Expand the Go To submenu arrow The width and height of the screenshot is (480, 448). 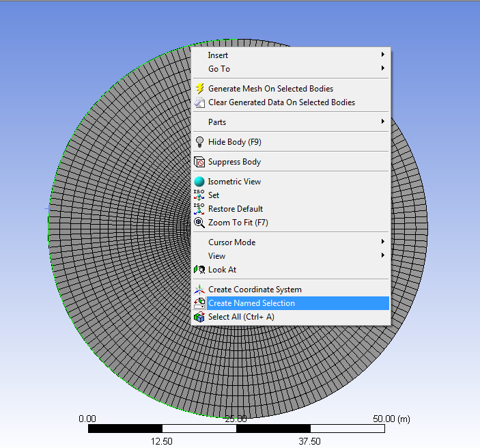coord(382,68)
